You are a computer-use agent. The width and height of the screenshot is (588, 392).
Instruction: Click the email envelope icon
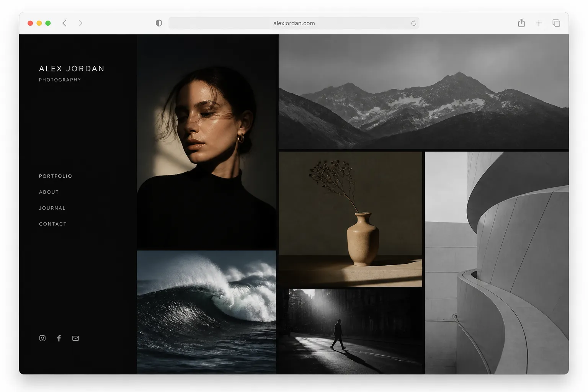pyautogui.click(x=75, y=338)
